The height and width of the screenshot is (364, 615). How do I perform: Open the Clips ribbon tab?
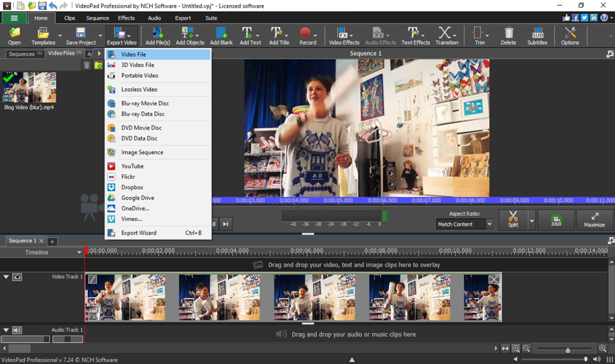[x=69, y=18]
